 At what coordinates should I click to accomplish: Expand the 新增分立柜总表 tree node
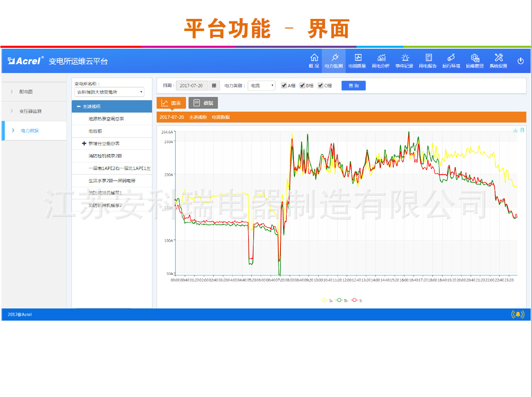[84, 144]
